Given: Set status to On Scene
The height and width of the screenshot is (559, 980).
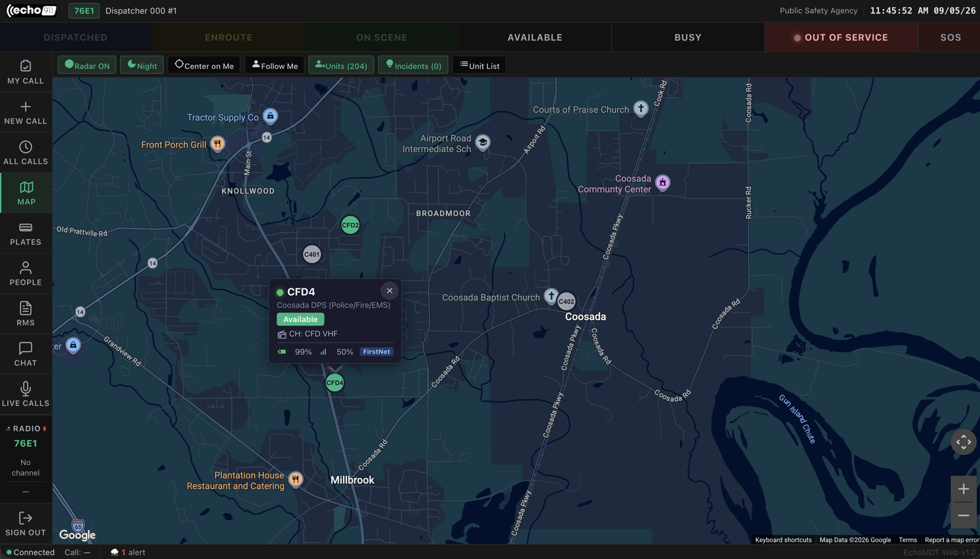Looking at the screenshot, I should click(382, 37).
